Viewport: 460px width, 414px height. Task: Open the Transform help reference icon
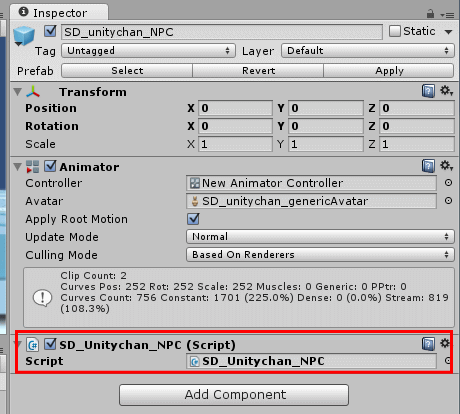[428, 91]
